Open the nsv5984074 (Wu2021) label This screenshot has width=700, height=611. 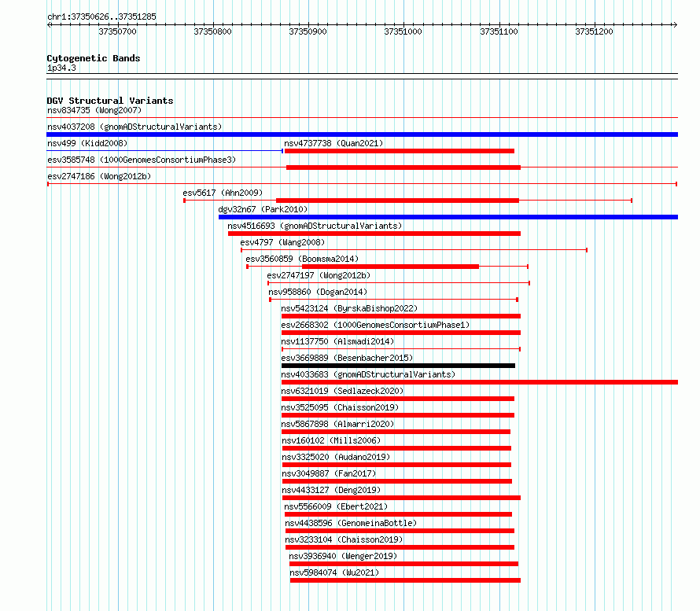[334, 572]
